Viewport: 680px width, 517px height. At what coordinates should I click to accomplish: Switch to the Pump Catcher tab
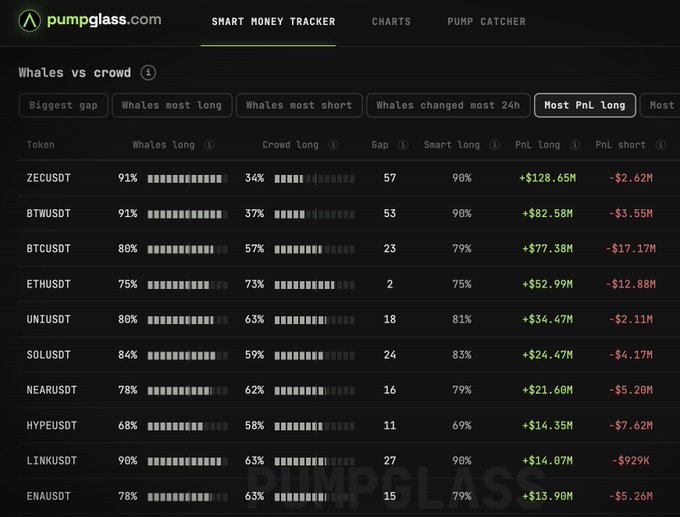tap(486, 22)
